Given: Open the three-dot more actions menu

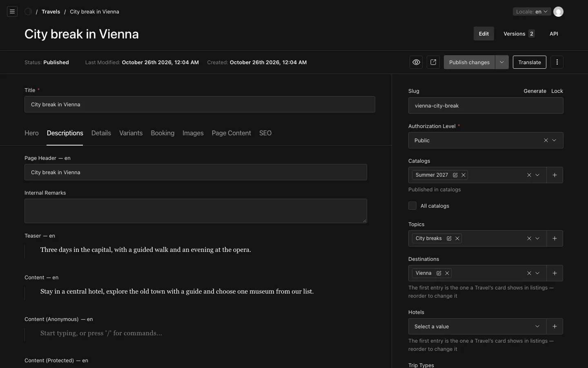Looking at the screenshot, I should click(557, 62).
